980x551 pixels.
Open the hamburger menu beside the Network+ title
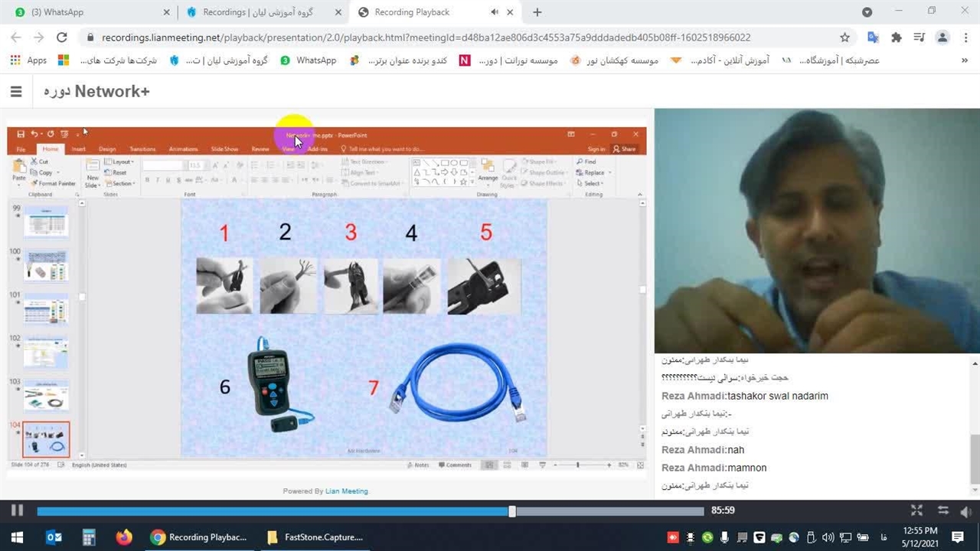click(16, 92)
